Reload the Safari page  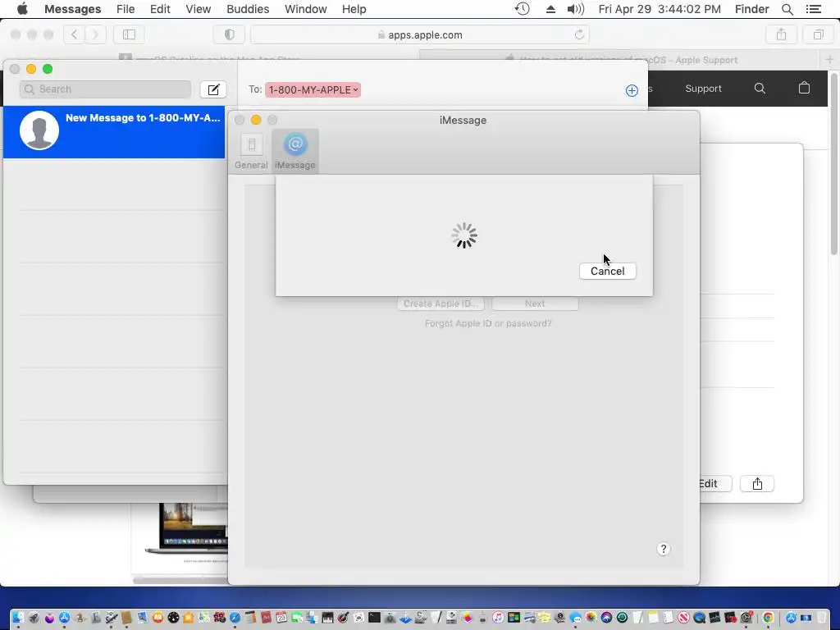click(x=579, y=34)
